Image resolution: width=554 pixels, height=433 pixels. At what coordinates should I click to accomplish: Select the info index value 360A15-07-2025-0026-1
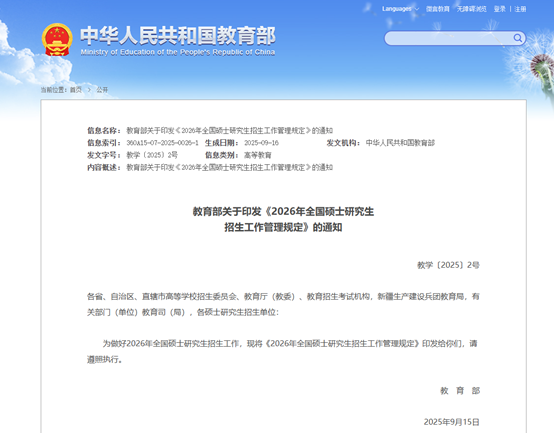coord(163,143)
